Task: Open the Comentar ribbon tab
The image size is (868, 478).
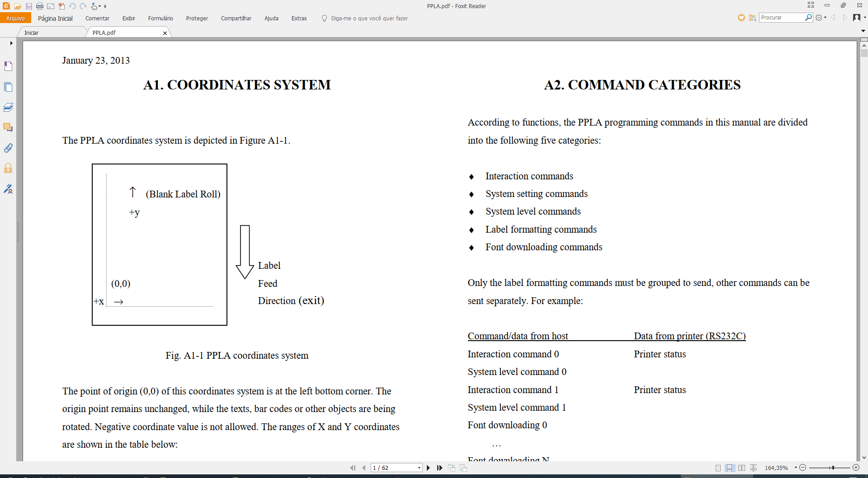Action: [x=97, y=18]
